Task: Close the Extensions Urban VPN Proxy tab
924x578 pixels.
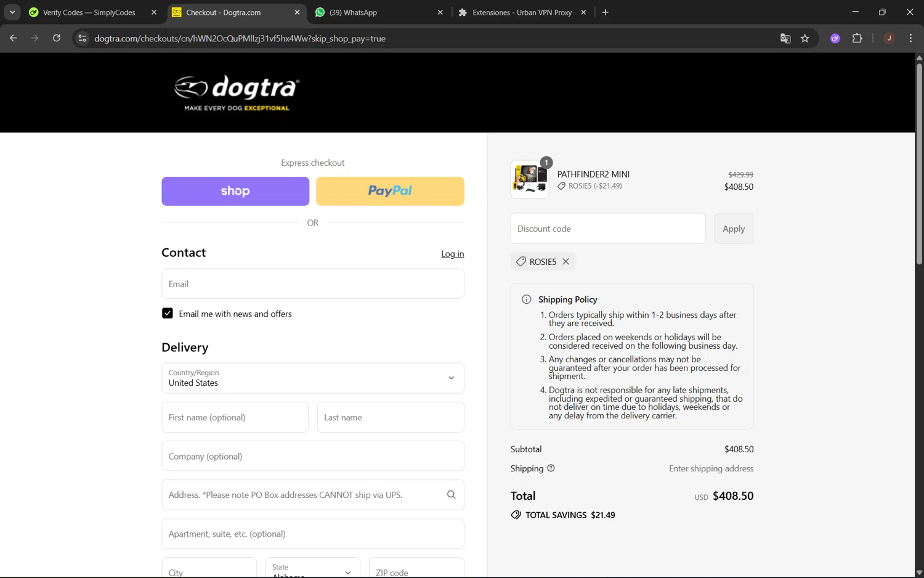Action: (x=583, y=12)
